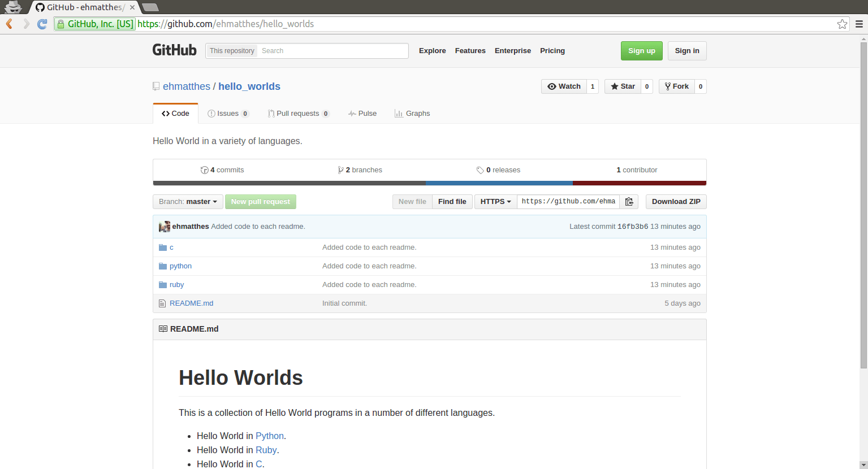
Task: Click the ehmatthes author name in the commit bar
Action: tap(191, 227)
